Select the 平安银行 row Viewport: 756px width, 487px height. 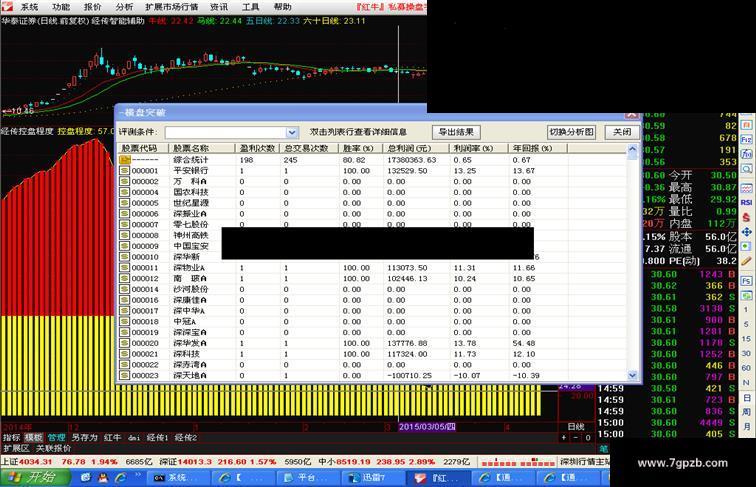tap(372, 171)
